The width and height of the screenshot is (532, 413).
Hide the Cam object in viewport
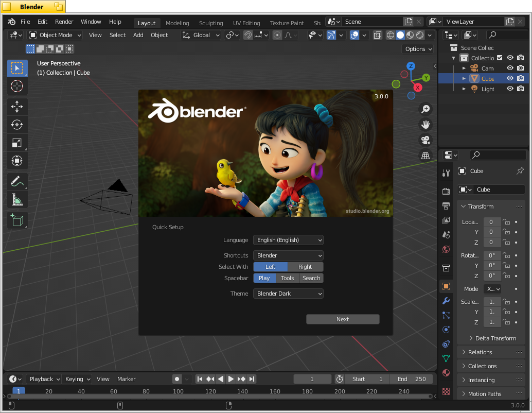pos(510,68)
